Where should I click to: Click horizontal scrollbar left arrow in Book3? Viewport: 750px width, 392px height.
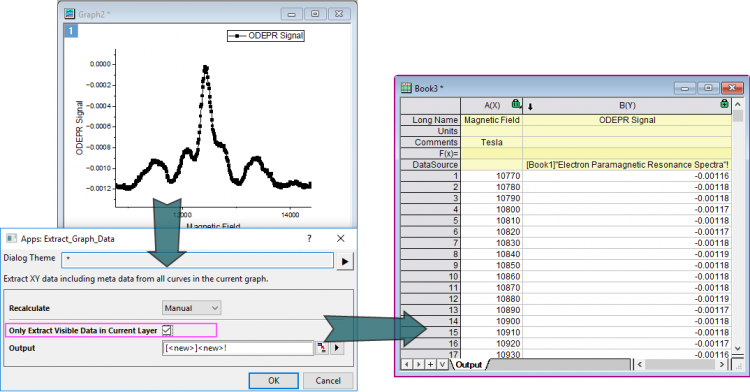[x=640, y=365]
